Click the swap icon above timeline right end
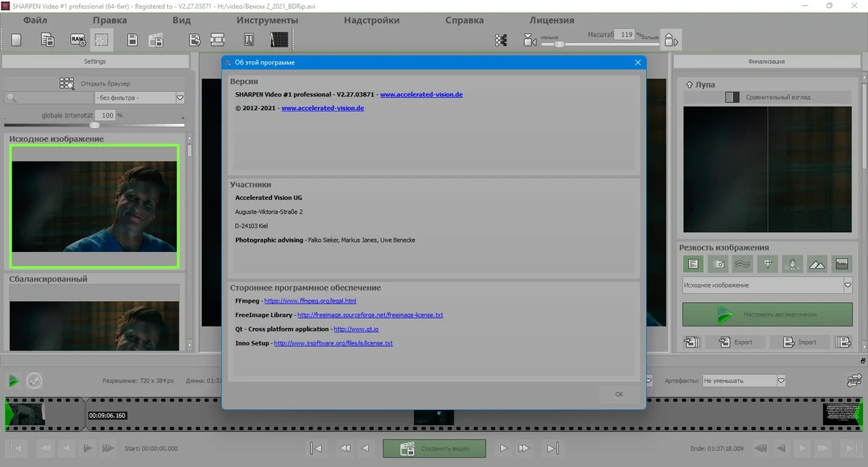This screenshot has width=868, height=467. click(x=855, y=380)
